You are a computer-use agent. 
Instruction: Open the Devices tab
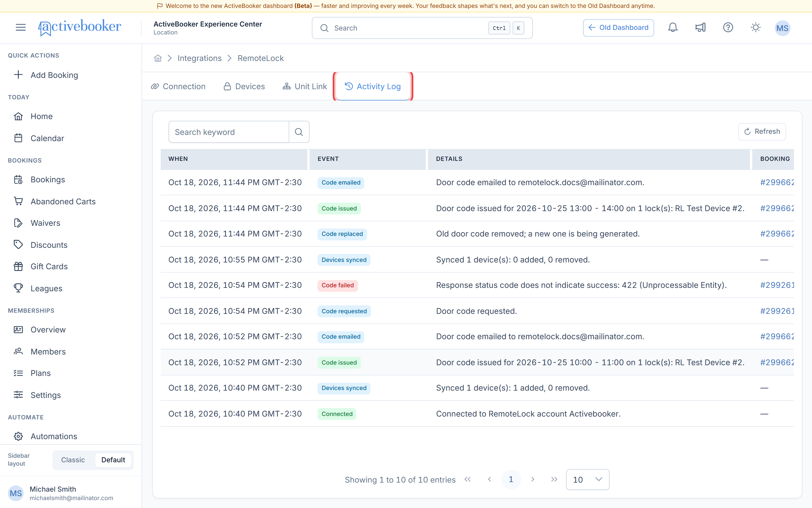coord(244,86)
